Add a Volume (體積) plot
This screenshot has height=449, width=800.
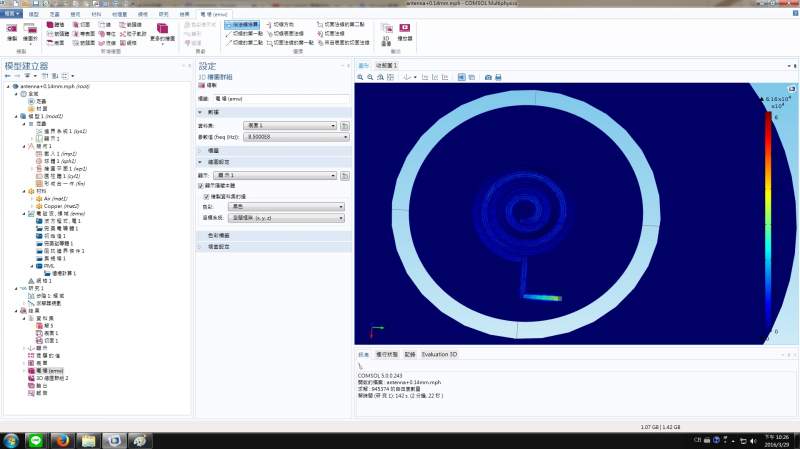point(55,24)
